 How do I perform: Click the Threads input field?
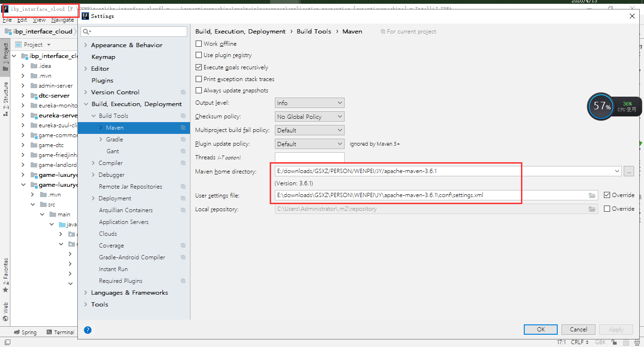(x=309, y=157)
